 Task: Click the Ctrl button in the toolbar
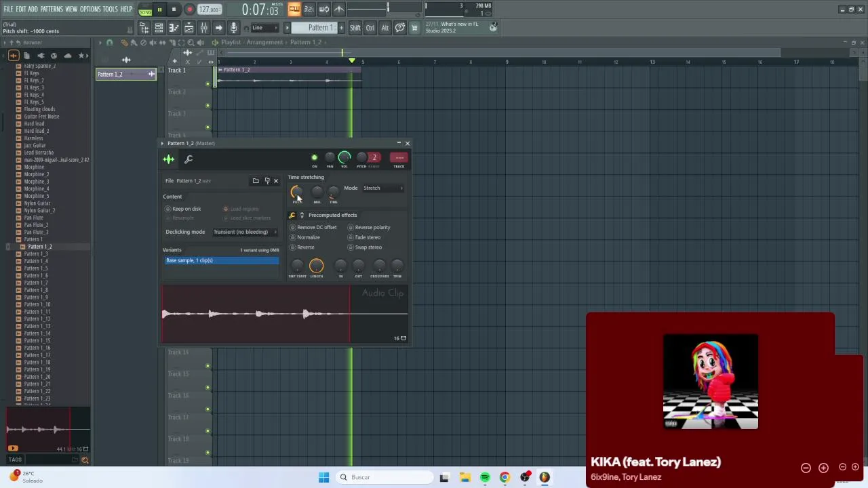(x=370, y=28)
